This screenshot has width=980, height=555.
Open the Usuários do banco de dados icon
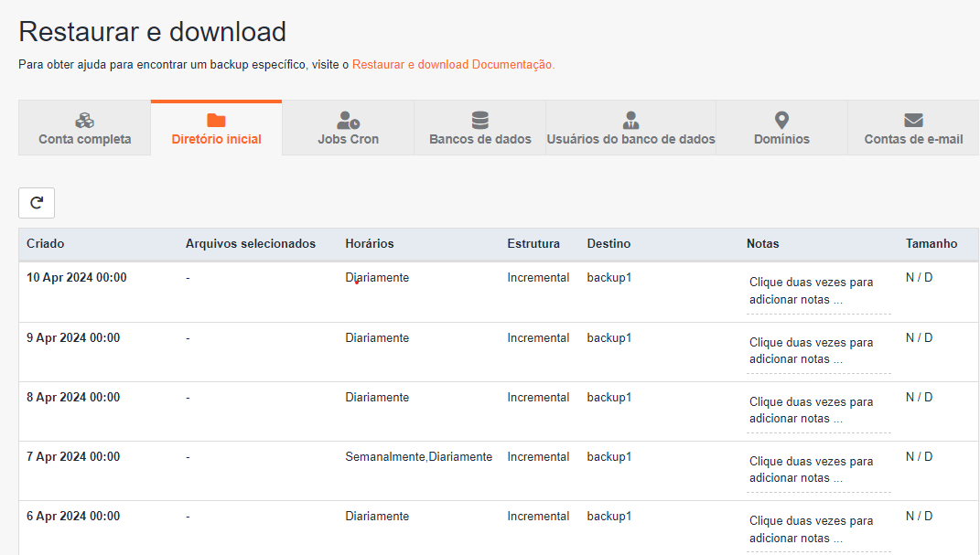click(630, 120)
